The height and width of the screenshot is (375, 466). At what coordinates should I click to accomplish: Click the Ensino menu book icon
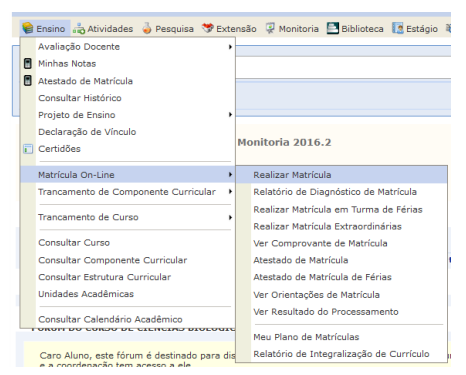point(28,28)
